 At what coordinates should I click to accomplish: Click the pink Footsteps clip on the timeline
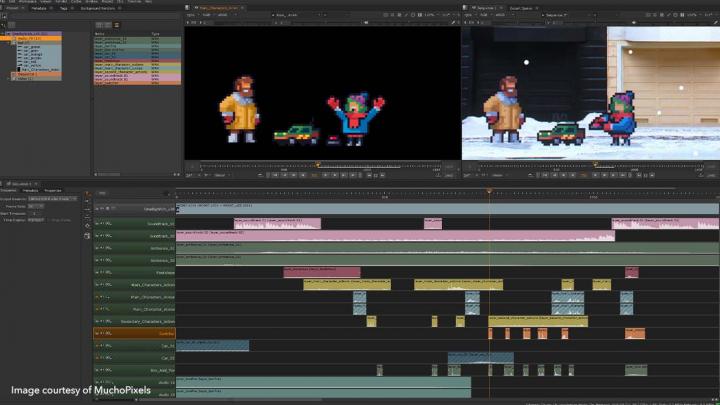coord(321,272)
